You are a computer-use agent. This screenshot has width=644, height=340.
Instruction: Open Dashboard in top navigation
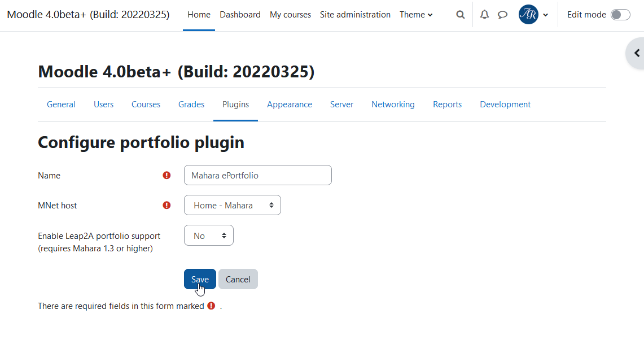pyautogui.click(x=240, y=15)
